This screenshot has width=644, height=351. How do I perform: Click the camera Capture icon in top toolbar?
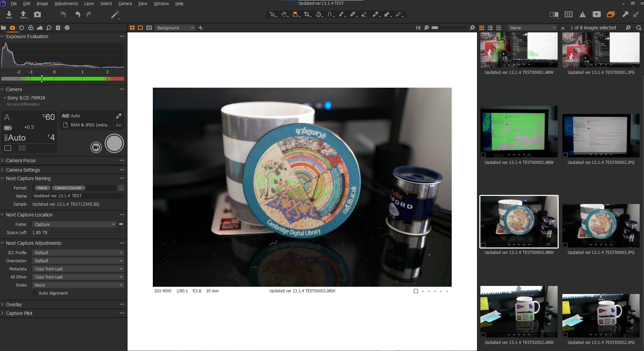(37, 14)
